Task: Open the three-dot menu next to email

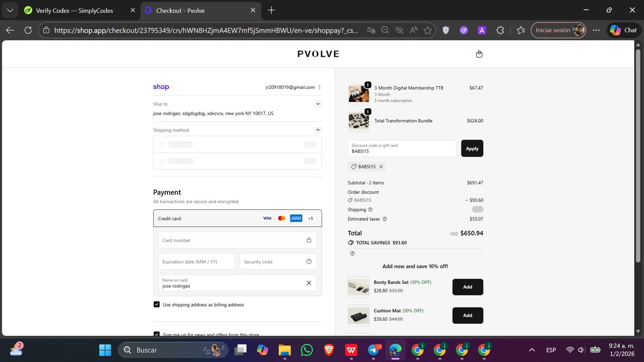Action: click(320, 87)
